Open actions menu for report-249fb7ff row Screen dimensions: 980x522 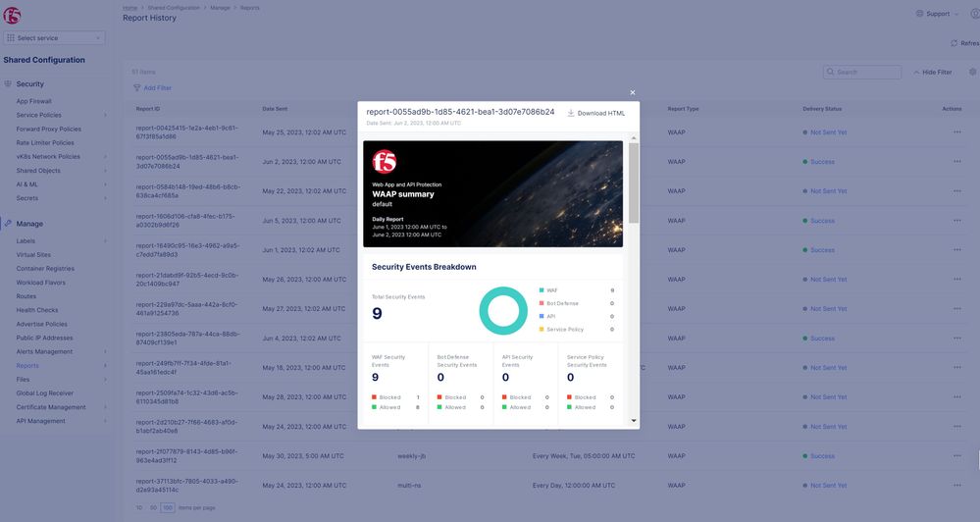(x=956, y=368)
